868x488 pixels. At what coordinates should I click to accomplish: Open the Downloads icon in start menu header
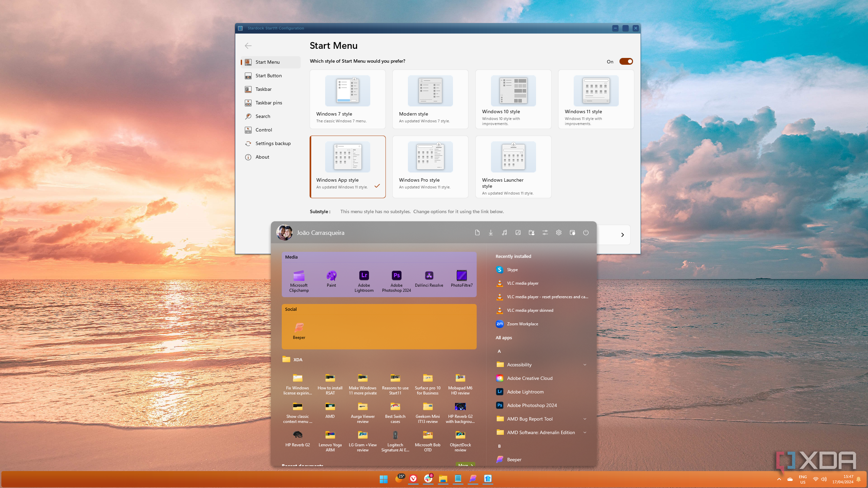[491, 232]
